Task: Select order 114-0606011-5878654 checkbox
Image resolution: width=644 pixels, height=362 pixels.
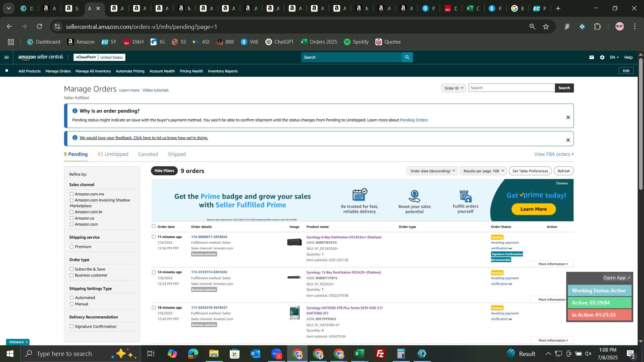Action: [x=154, y=237]
